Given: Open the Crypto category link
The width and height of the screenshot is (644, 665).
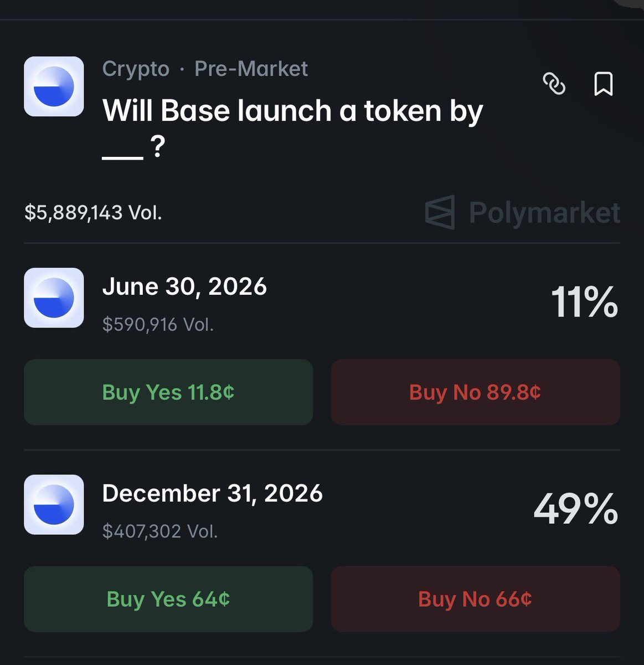Looking at the screenshot, I should (136, 69).
